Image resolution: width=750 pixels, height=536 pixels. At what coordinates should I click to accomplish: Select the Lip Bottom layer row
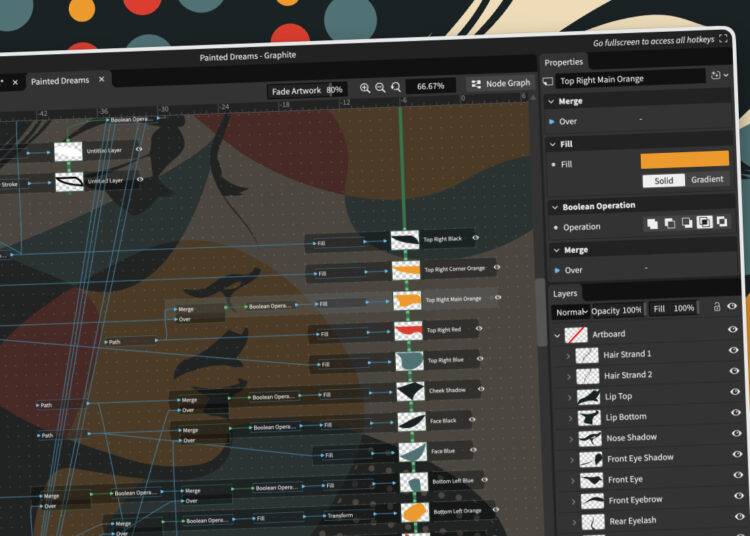[650, 417]
